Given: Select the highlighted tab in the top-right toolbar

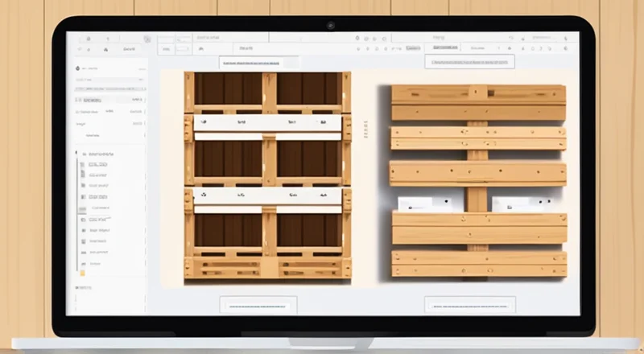Looking at the screenshot, I should coord(456,48).
